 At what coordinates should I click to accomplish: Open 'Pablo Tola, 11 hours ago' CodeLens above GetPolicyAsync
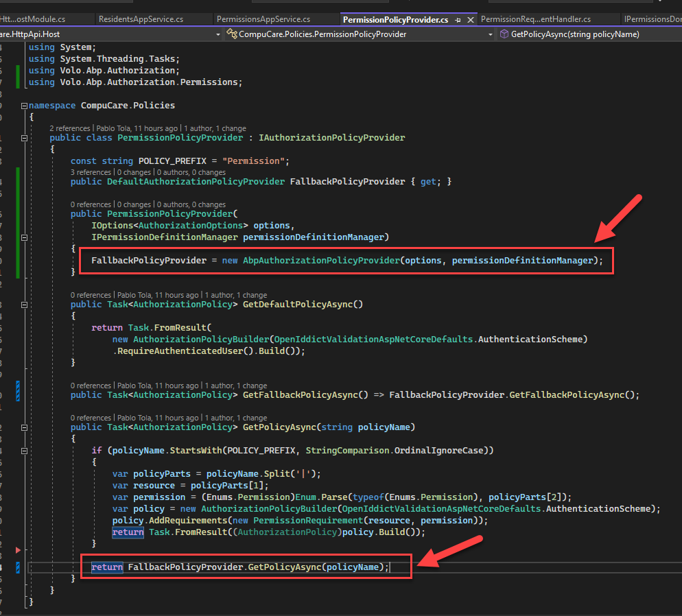pyautogui.click(x=158, y=418)
